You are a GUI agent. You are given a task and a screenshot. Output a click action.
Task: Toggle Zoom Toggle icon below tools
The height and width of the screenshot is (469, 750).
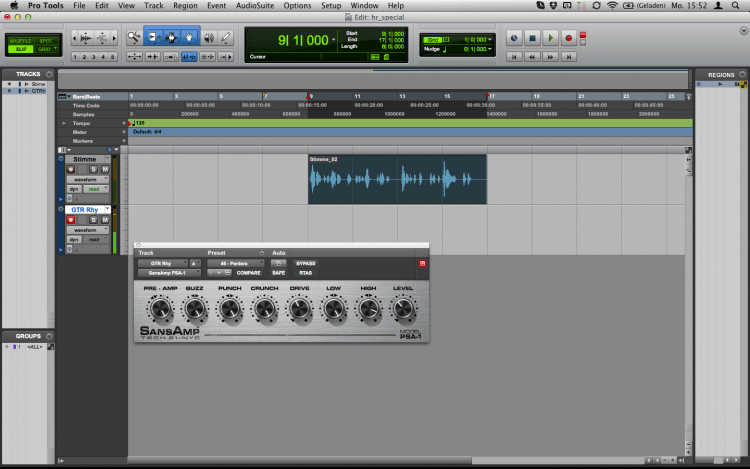point(134,57)
